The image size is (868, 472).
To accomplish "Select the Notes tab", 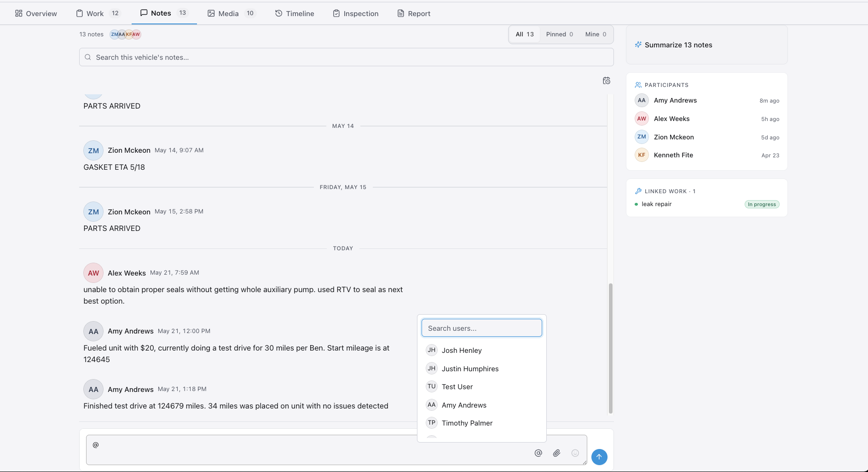I will [164, 13].
